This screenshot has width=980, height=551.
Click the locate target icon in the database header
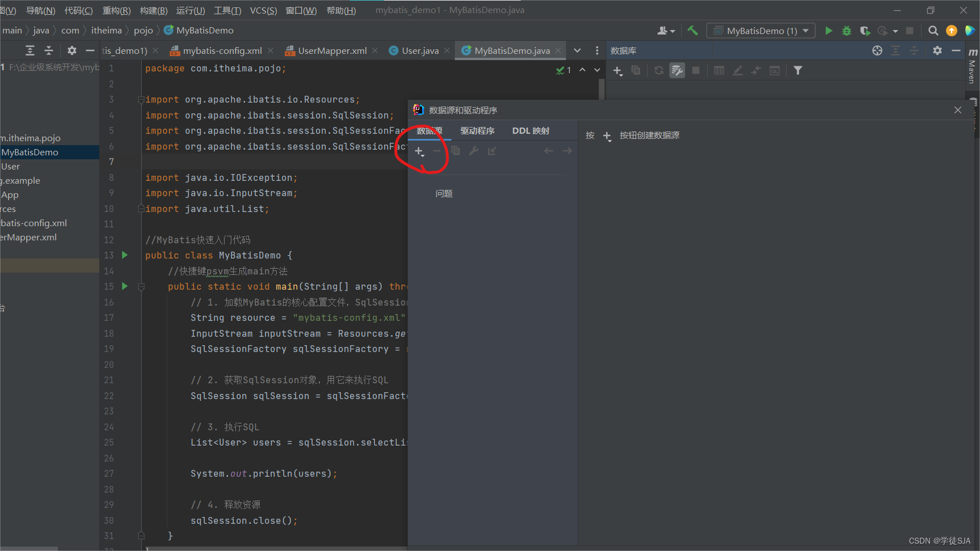pyautogui.click(x=877, y=50)
